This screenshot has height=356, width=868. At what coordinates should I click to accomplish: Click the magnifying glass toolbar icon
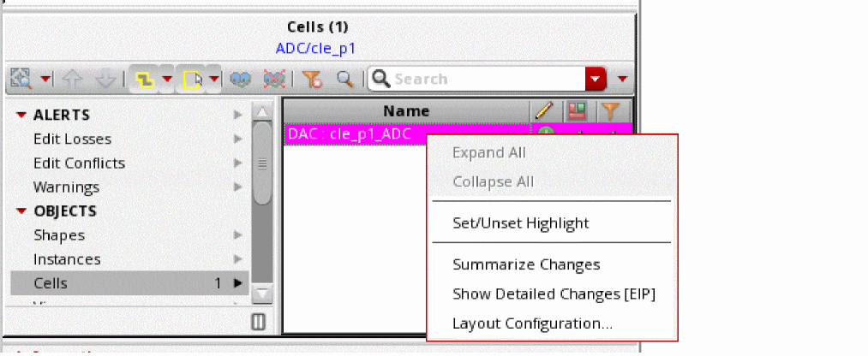[x=345, y=80]
